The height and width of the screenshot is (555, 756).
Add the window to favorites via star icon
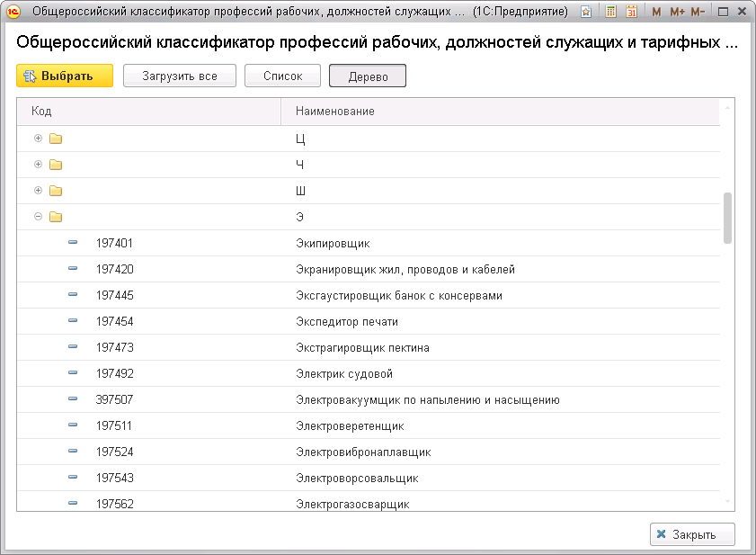pos(586,13)
